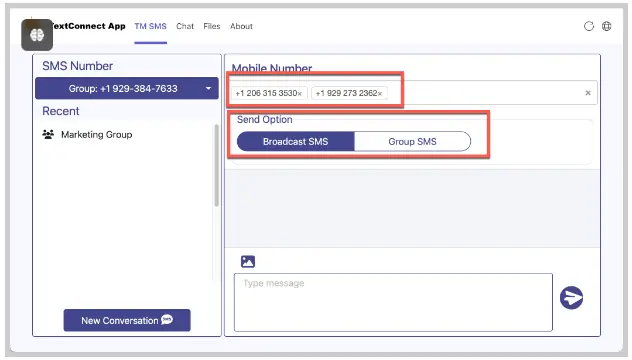Clear all mobile numbers with the X

tap(588, 93)
